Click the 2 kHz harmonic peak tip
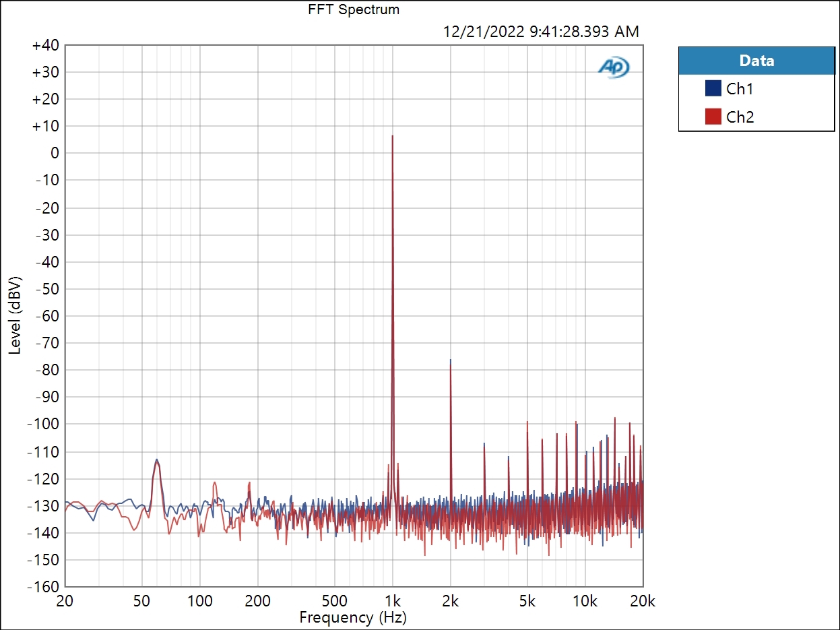Viewport: 840px width, 630px height. 451,360
